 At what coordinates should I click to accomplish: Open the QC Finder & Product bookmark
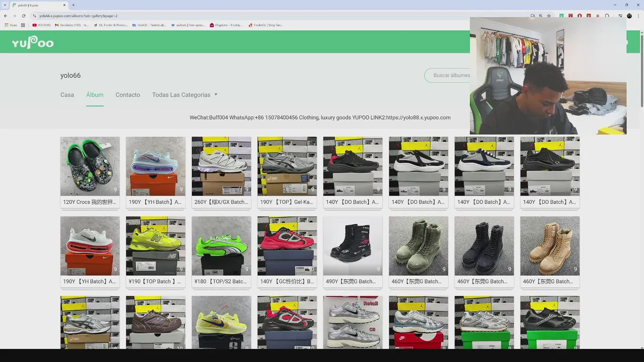[111, 25]
